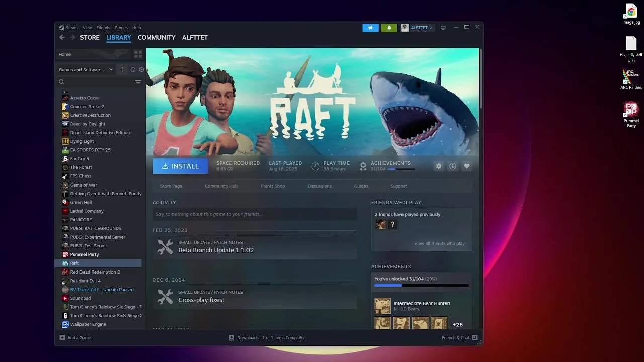
Task: Open the green notifications bell
Action: point(389,28)
